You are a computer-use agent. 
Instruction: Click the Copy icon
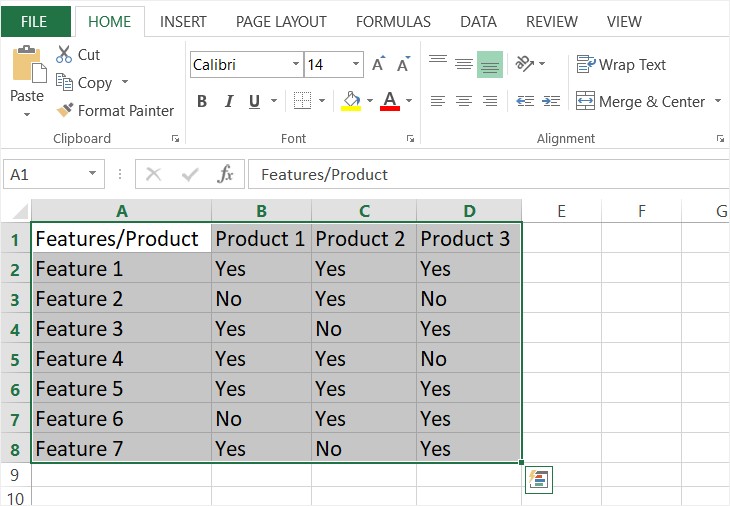[64, 82]
